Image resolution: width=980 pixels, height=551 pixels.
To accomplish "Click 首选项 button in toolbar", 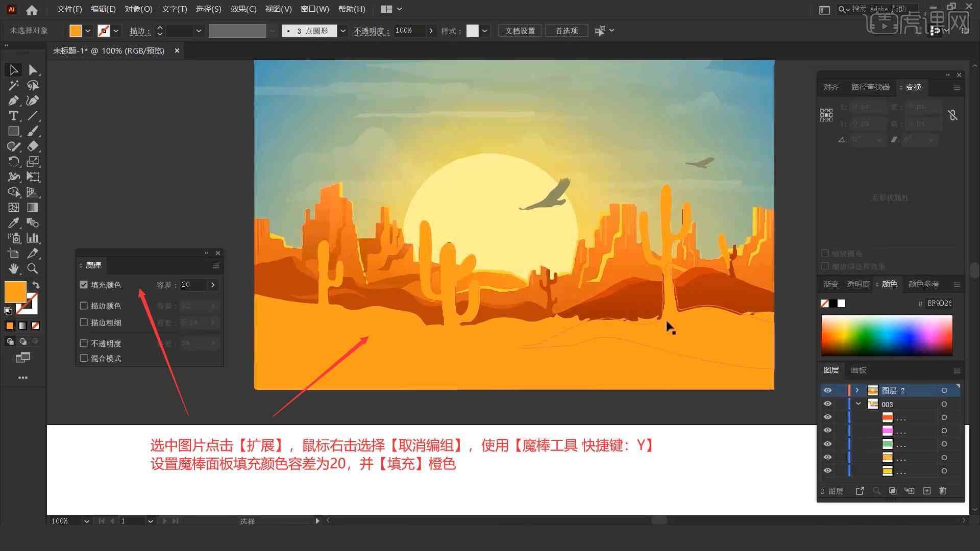I will [566, 30].
